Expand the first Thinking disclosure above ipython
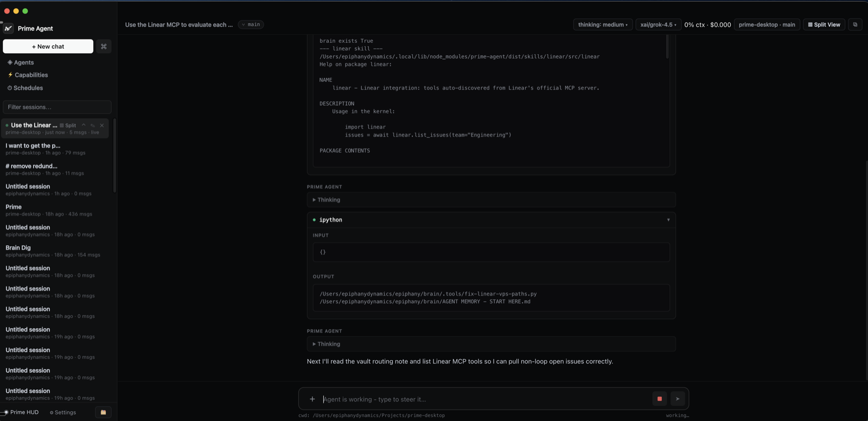Screen dimensions: 868x421 click(491, 200)
